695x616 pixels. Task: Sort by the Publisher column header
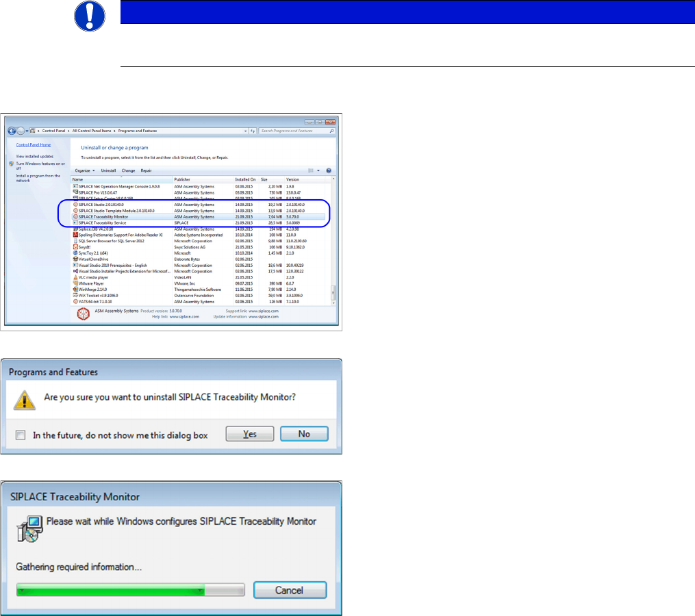click(203, 179)
